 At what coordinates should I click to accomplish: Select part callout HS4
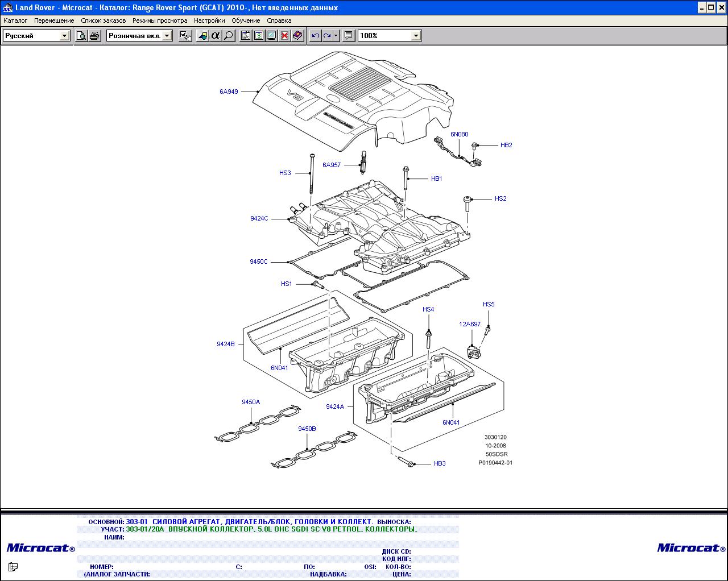(x=428, y=310)
